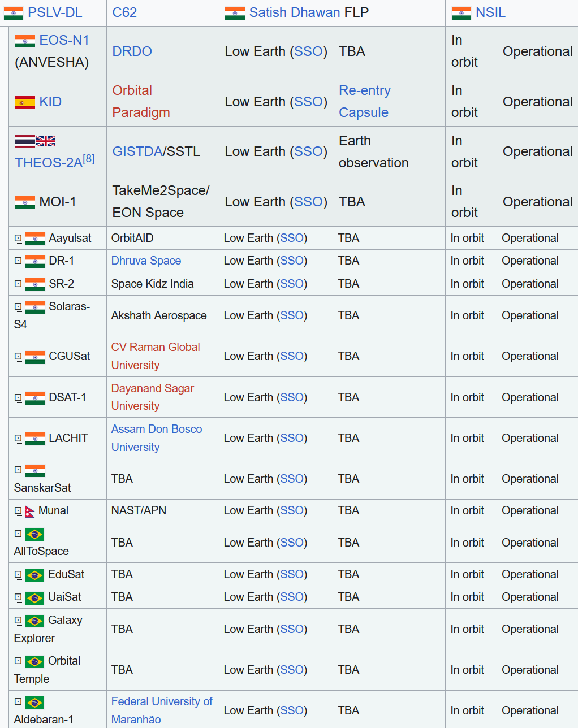This screenshot has height=728, width=578.
Task: Click the India flag beside Solaras-S4
Action: click(x=35, y=307)
